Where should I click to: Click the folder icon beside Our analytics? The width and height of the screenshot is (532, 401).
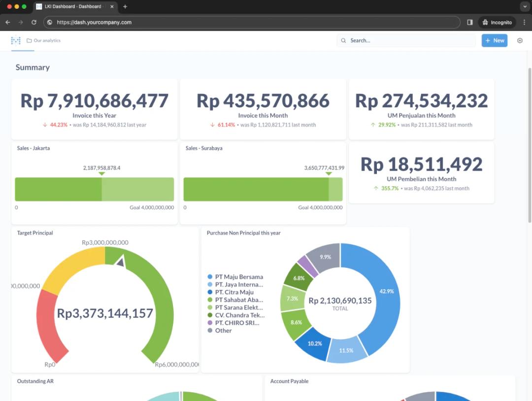click(x=29, y=40)
